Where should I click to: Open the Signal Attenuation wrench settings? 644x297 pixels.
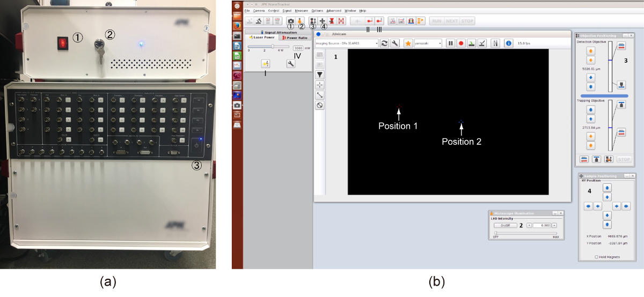(x=291, y=64)
